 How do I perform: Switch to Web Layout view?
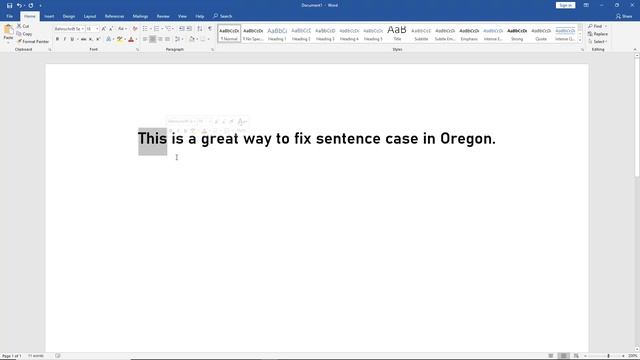pyautogui.click(x=576, y=356)
